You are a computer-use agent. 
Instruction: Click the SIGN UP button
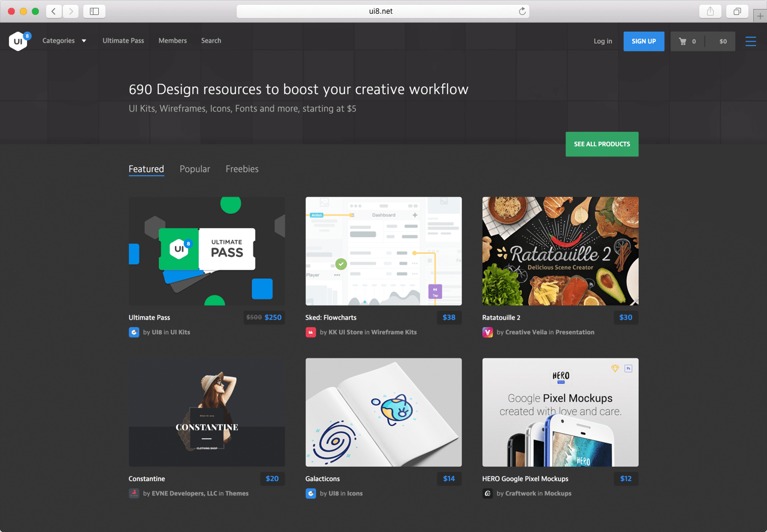pyautogui.click(x=644, y=41)
